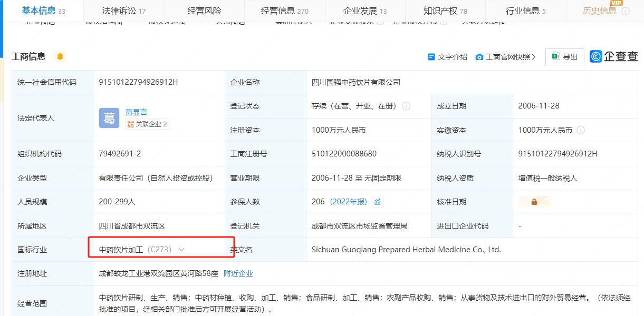644x316 pixels.
Task: Click registered address 成都蛟龙工业港双流园区黄河路58座
Action: coord(158,273)
